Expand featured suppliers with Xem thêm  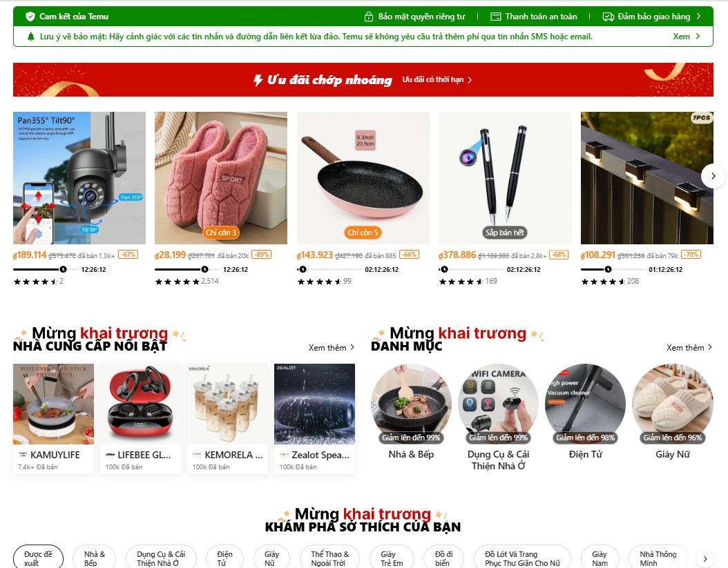(332, 348)
